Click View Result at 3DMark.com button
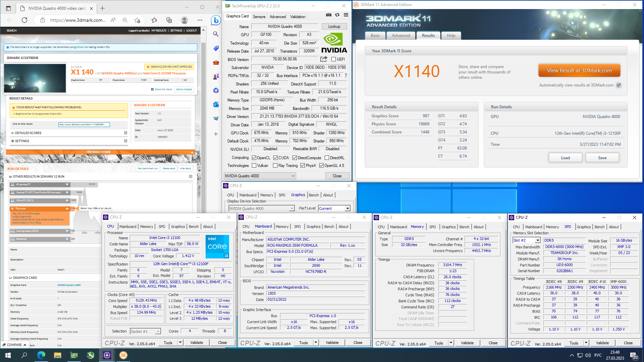 click(x=579, y=71)
